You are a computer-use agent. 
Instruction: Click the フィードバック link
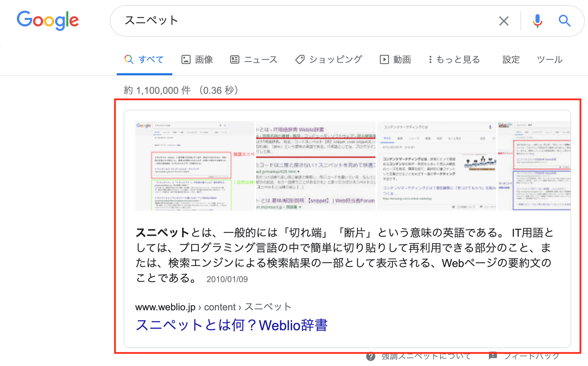(x=531, y=356)
